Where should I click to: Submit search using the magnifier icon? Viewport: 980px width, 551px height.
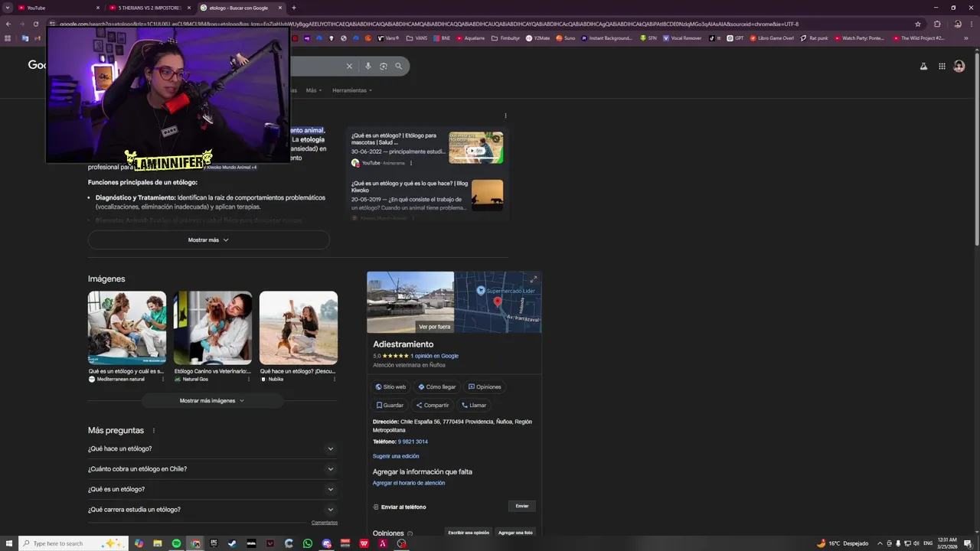tap(398, 66)
